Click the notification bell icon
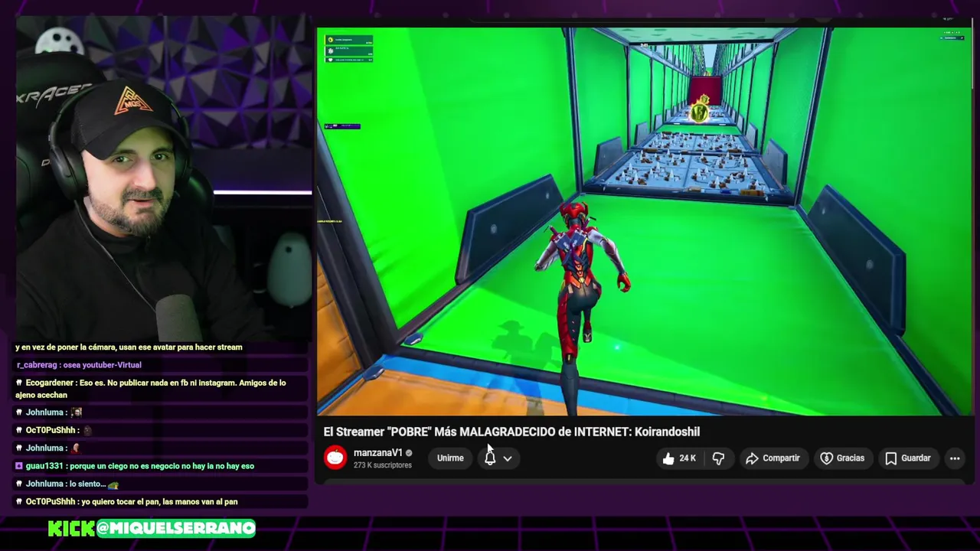Screen dimensions: 980x551 pos(490,458)
